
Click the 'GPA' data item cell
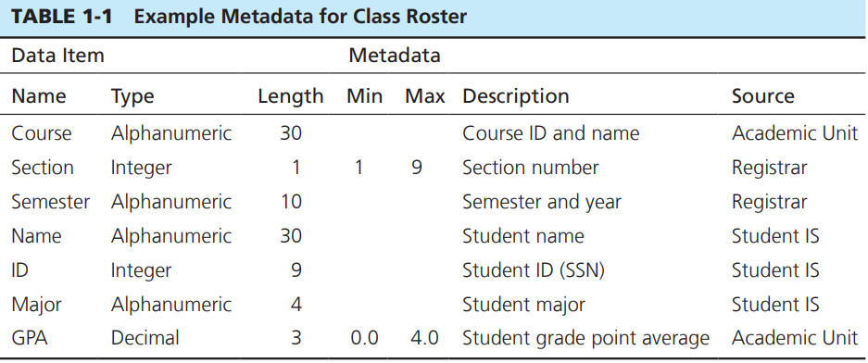pos(30,338)
